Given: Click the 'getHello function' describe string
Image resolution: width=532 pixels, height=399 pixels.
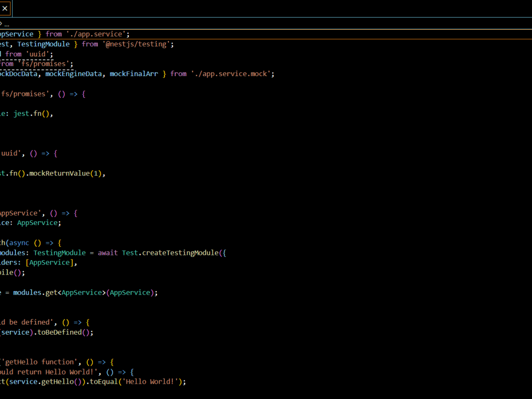Looking at the screenshot, I should pyautogui.click(x=39, y=362).
